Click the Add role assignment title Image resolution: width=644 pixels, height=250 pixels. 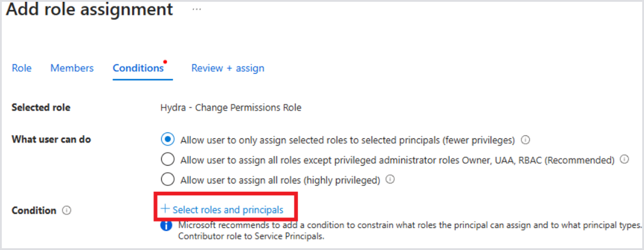90,10
